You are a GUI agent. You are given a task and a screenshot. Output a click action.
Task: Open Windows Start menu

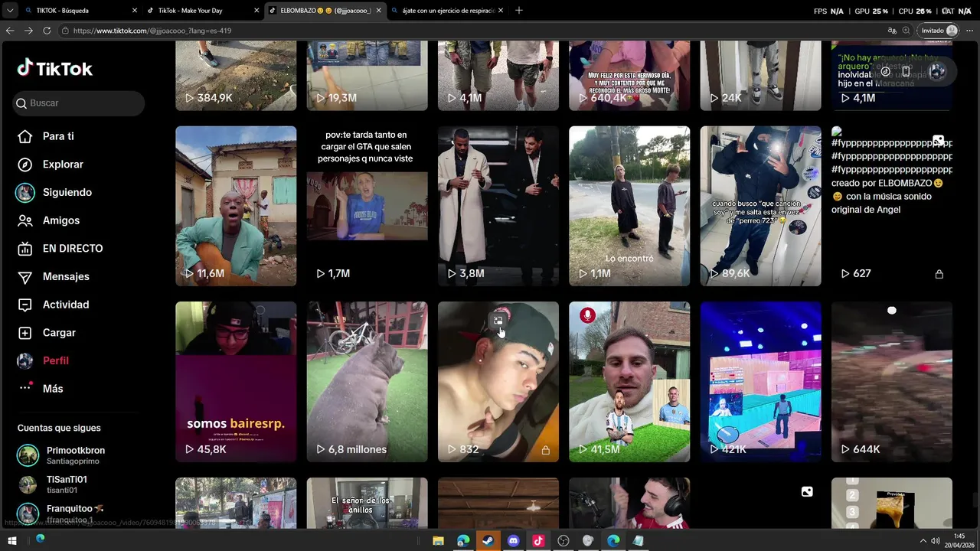[11, 540]
